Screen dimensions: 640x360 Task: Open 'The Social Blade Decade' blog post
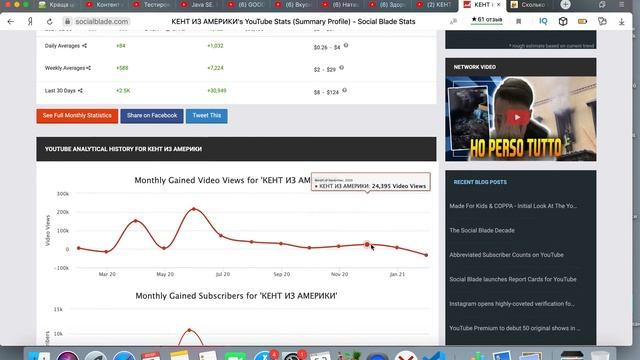[482, 230]
